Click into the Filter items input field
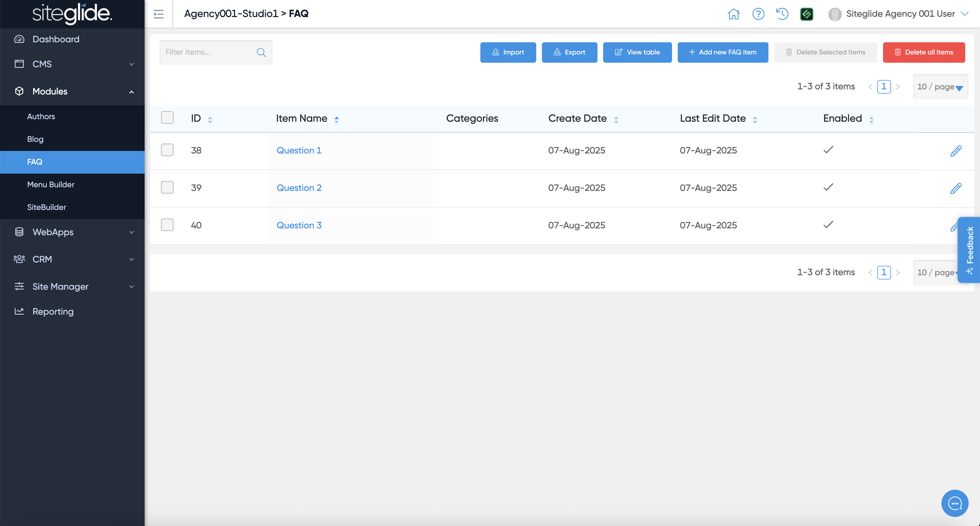The image size is (980, 526). click(207, 52)
